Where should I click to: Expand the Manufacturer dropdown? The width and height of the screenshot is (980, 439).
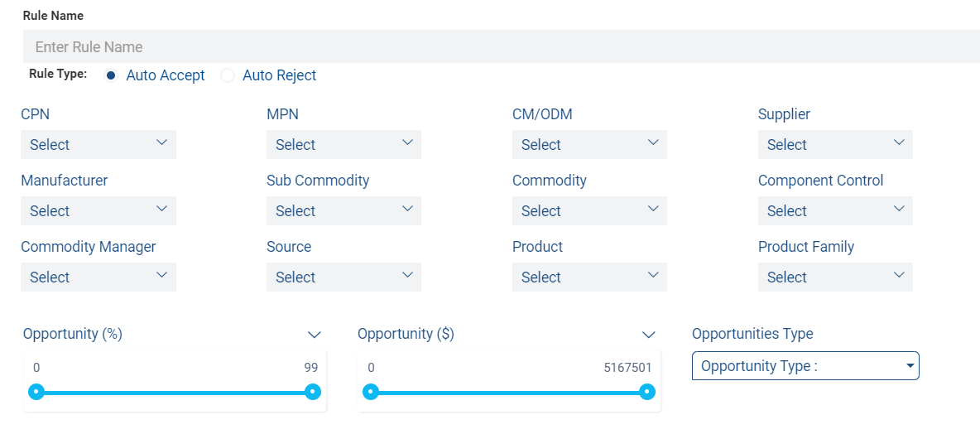point(98,210)
